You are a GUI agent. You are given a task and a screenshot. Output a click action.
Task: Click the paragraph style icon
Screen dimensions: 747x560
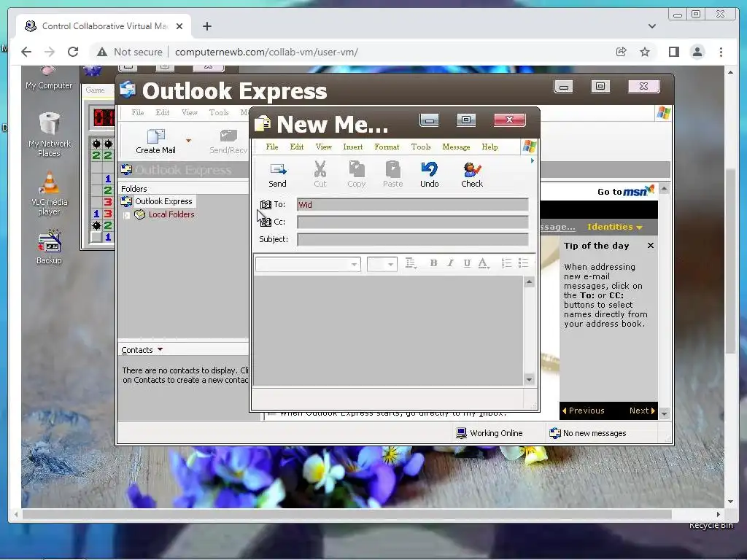411,262
